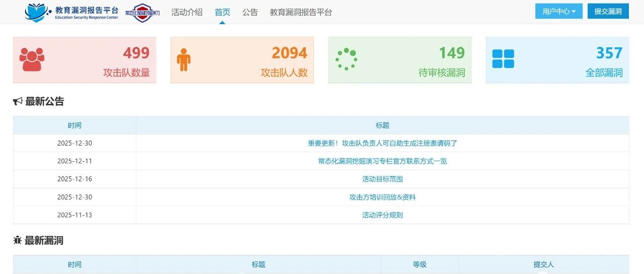The height and width of the screenshot is (274, 644).
Task: Click the 攻击队数量 label
Action: tap(127, 73)
